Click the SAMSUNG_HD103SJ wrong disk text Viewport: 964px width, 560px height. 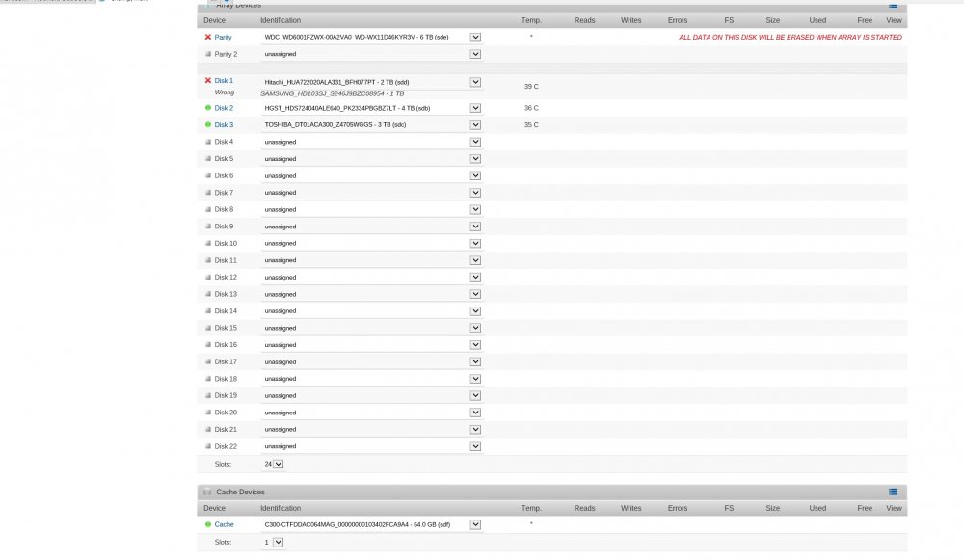(332, 93)
